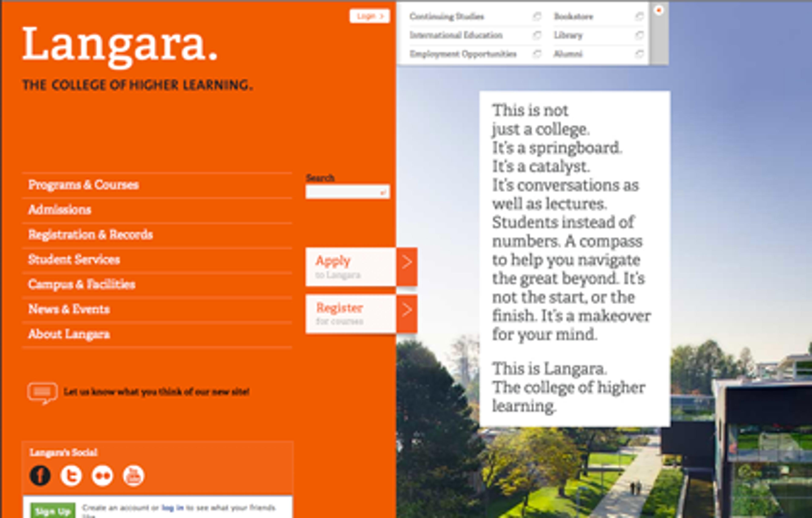The width and height of the screenshot is (812, 518).
Task: Open Langara's Flickr icon
Action: [102, 476]
